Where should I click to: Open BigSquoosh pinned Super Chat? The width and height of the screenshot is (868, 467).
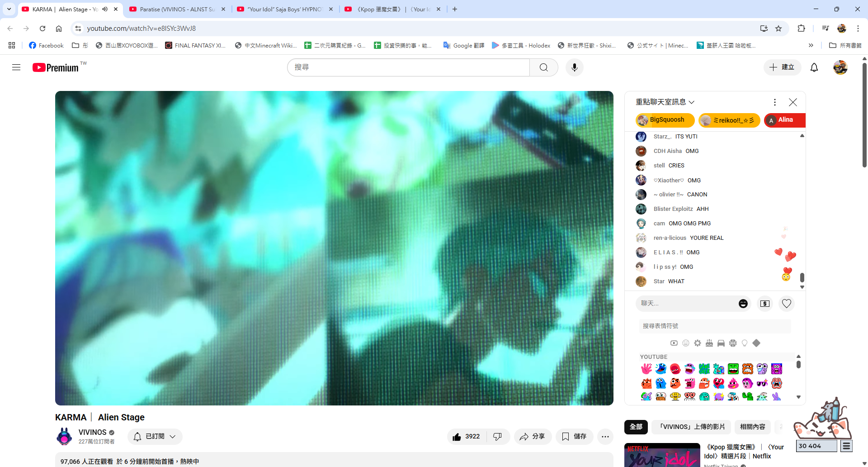[x=665, y=120]
